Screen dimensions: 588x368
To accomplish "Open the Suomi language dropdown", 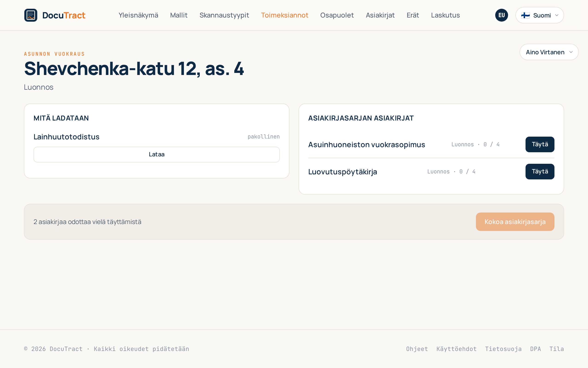I will coord(539,15).
